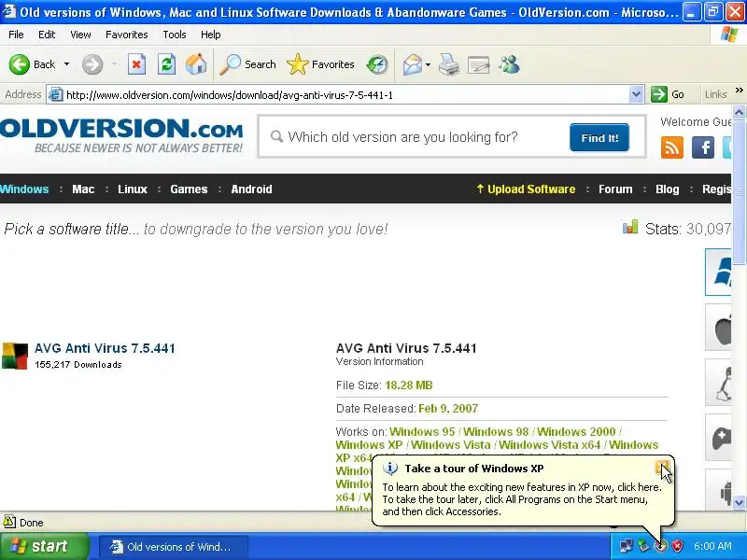Viewport: 747px width, 560px height.
Task: Open the Favorites menu in menu bar
Action: coord(127,35)
